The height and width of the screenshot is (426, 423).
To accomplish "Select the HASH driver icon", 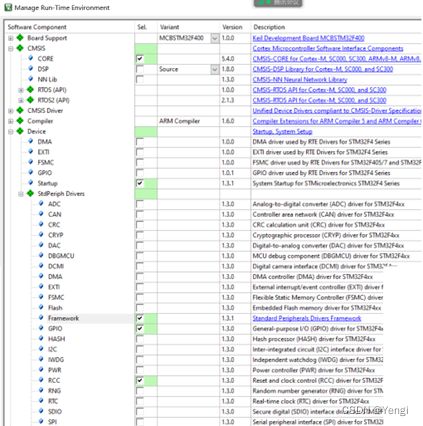I will (x=41, y=338).
